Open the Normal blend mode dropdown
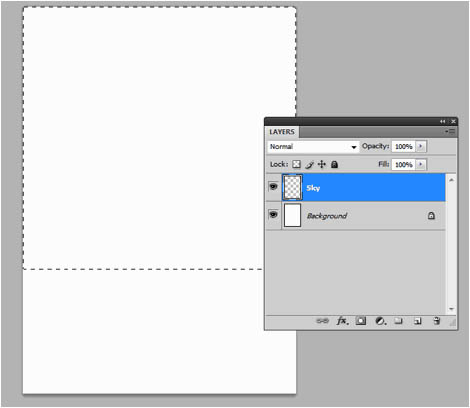The image size is (470, 408). coord(313,147)
